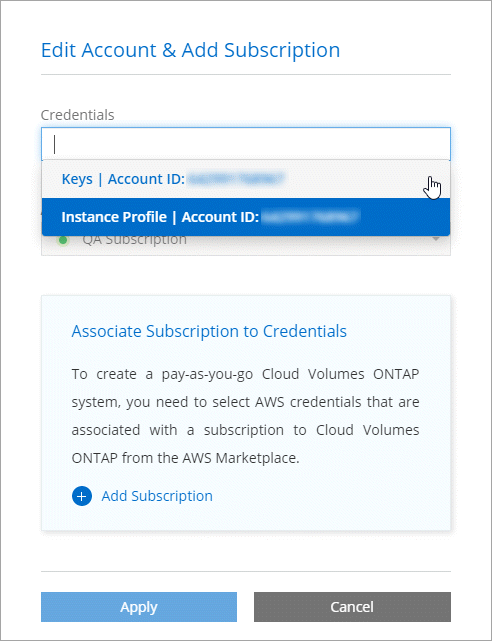Click the green status dot by QA Subscription

click(x=63, y=240)
